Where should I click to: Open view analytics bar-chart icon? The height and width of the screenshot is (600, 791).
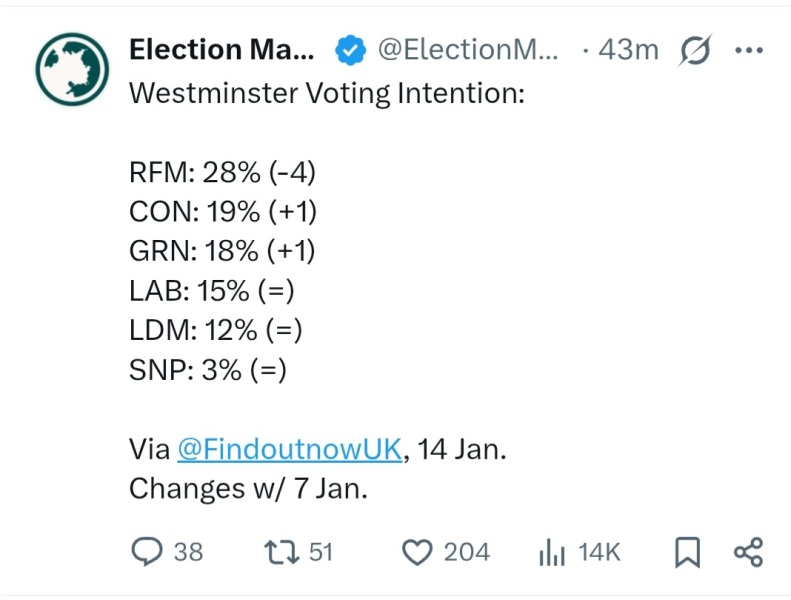point(553,552)
